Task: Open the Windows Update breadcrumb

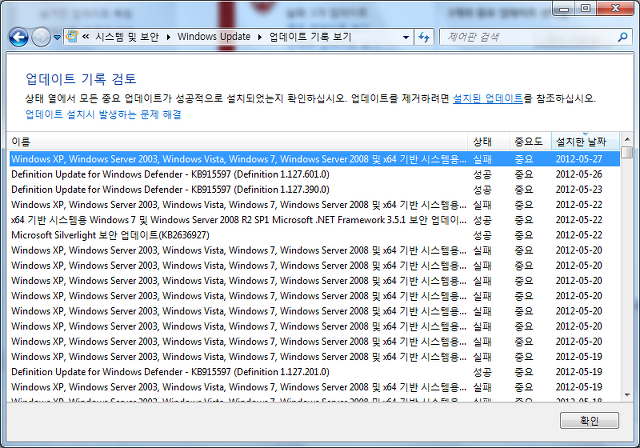Action: [214, 37]
